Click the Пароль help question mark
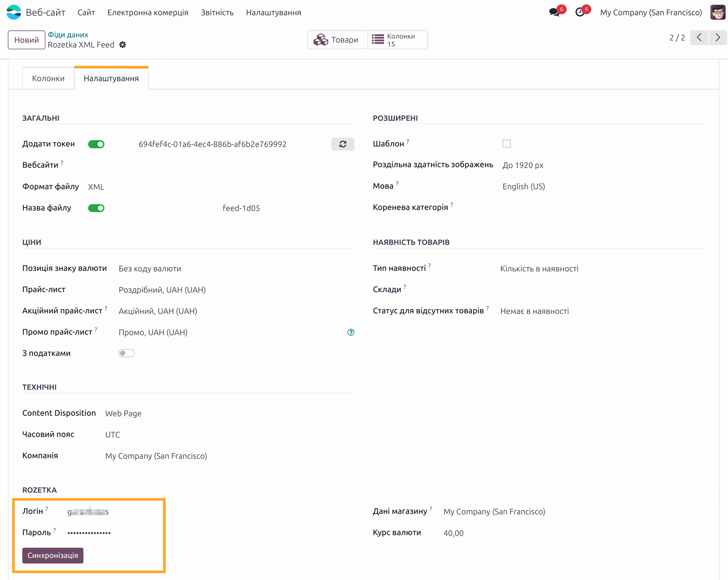 point(55,530)
